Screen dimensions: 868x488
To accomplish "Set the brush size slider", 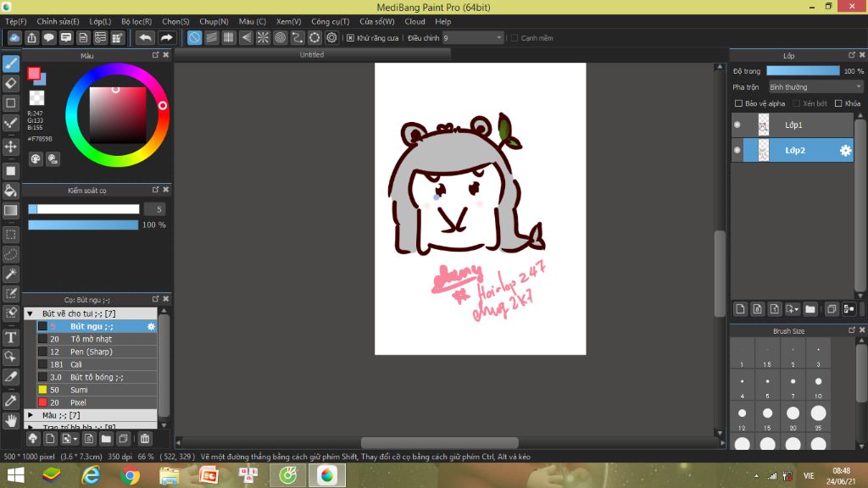I will [84, 209].
